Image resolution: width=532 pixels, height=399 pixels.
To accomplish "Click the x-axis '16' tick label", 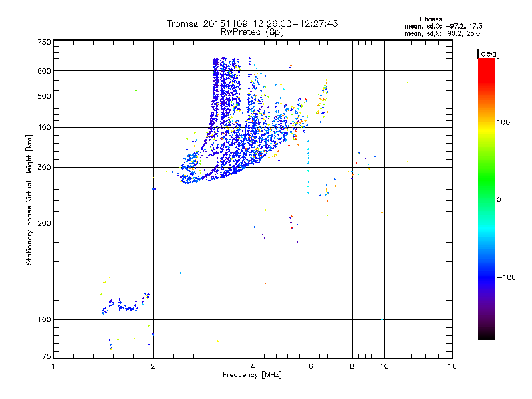I will point(452,366).
